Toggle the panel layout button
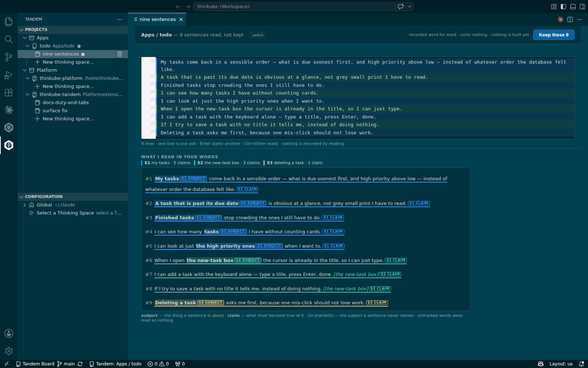Screen dimensions: 588x368 [x=573, y=7]
